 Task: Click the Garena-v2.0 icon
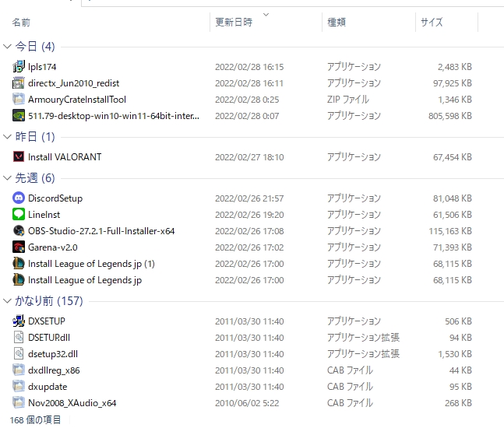(x=19, y=247)
